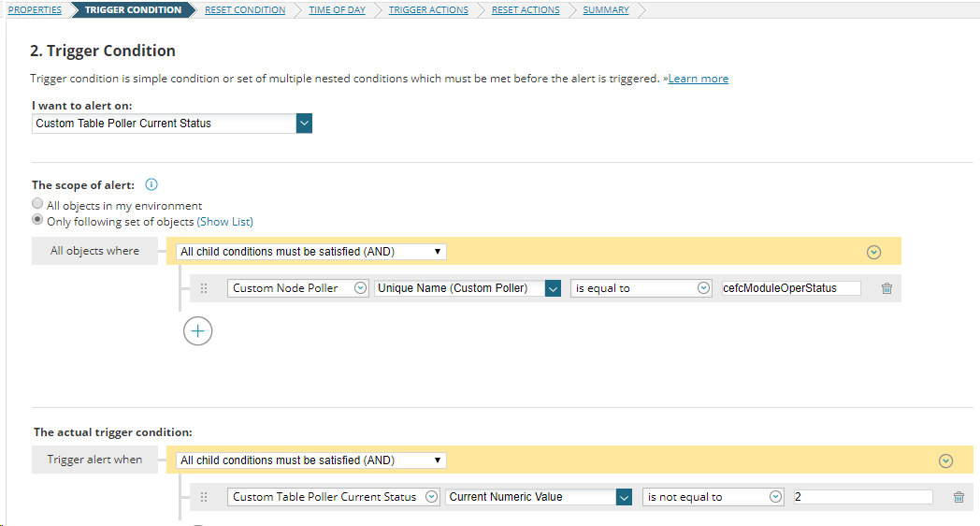The height and width of the screenshot is (526, 980).
Task: Go to the Trigger Actions step
Action: click(428, 10)
